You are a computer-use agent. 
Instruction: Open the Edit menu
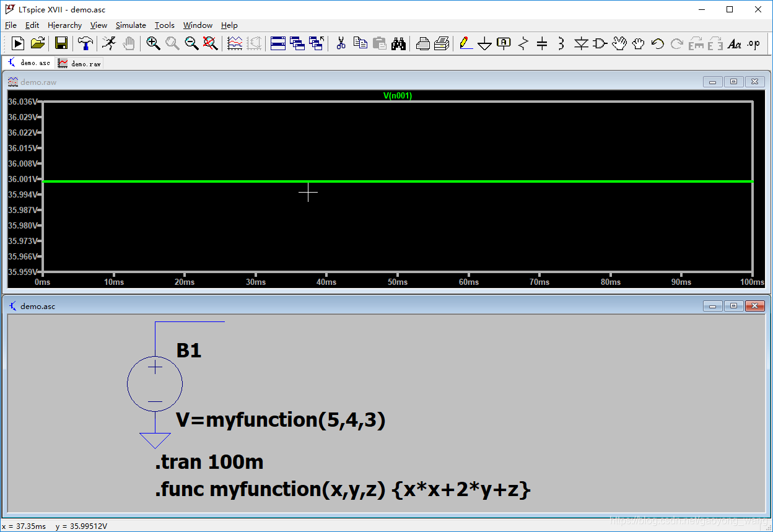pyautogui.click(x=32, y=25)
